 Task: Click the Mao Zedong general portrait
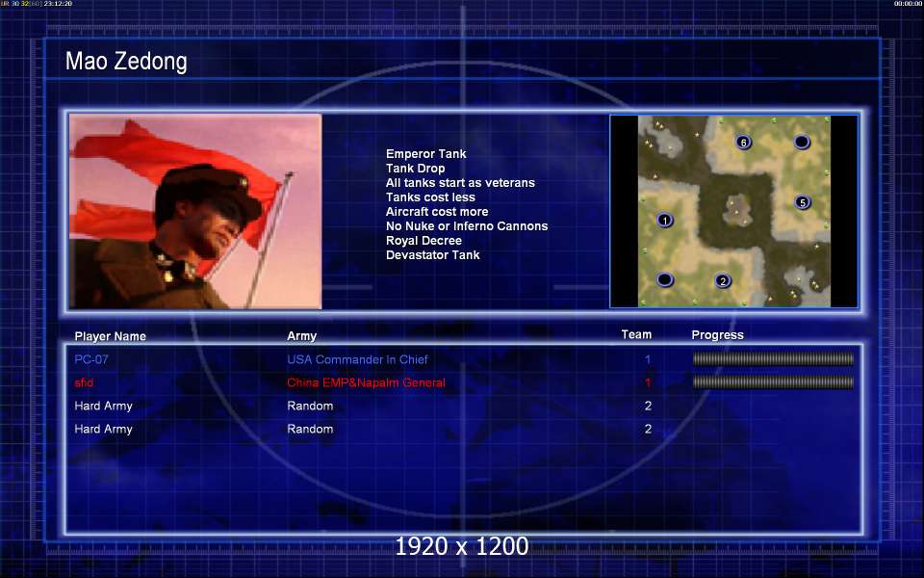click(195, 211)
